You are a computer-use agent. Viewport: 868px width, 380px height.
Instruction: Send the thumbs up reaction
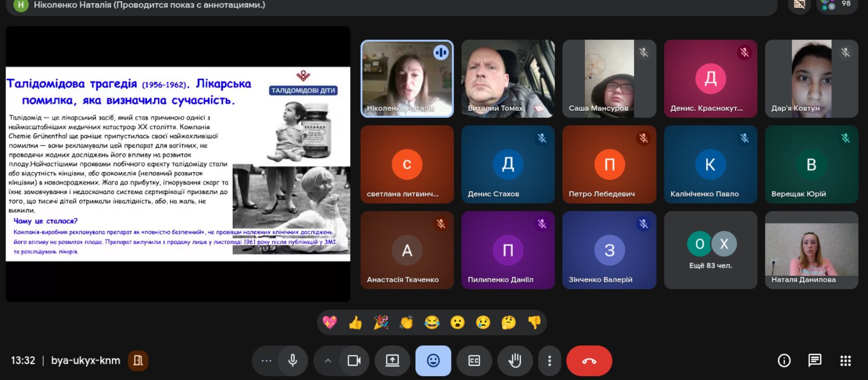355,323
